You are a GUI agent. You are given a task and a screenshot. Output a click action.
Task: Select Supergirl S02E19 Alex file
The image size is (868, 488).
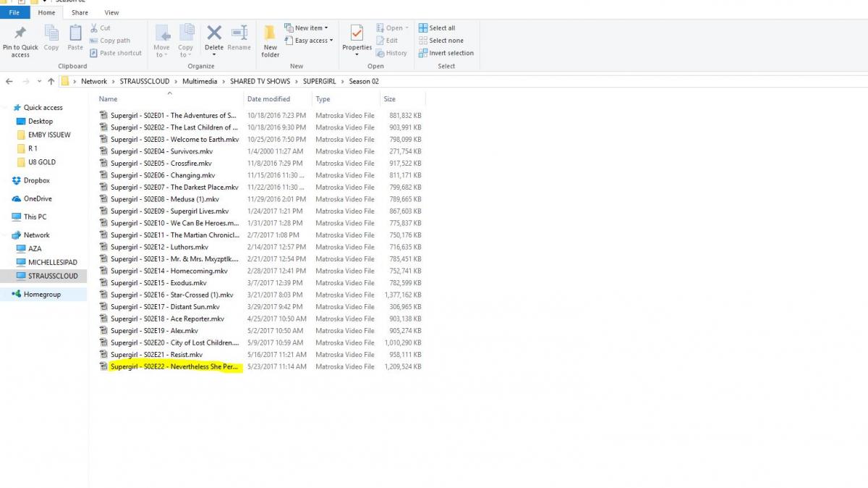tap(154, 331)
